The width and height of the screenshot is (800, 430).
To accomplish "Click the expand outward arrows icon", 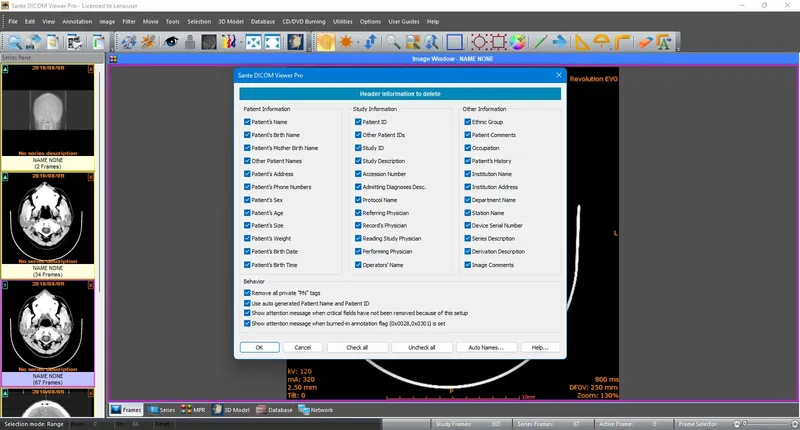I will tap(272, 42).
